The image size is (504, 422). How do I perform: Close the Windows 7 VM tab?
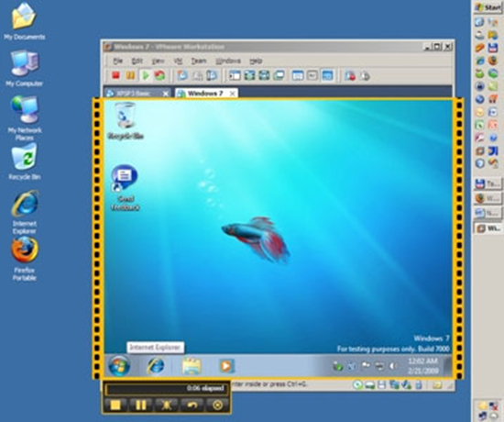click(233, 94)
